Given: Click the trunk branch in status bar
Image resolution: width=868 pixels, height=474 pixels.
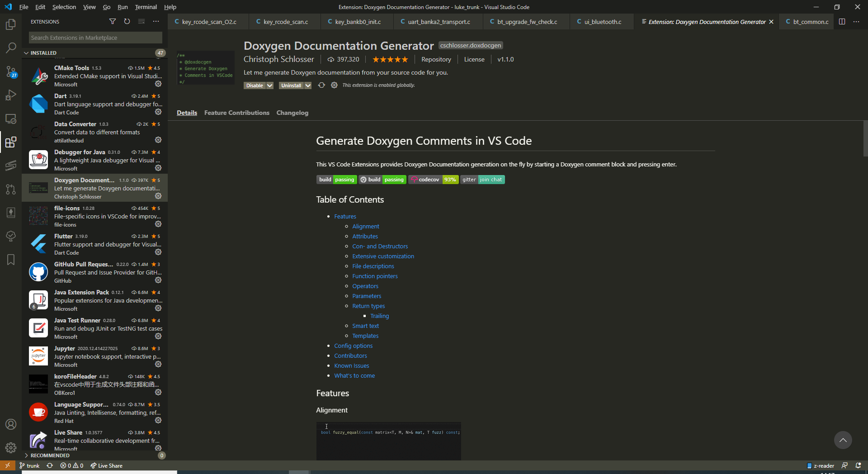Looking at the screenshot, I should [29, 465].
